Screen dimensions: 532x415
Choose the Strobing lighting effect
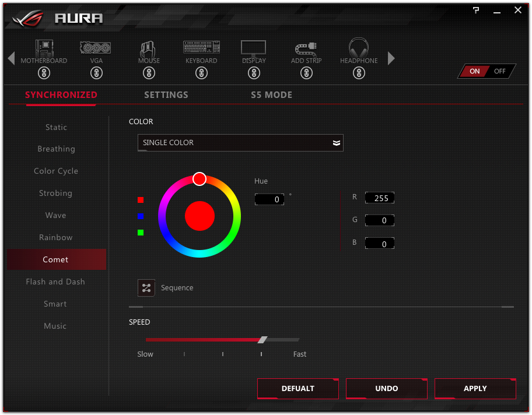(57, 193)
